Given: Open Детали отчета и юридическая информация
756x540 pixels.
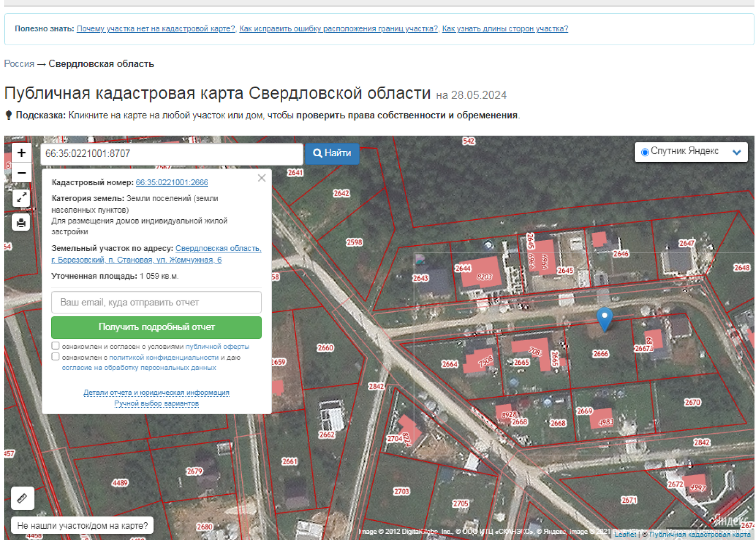Looking at the screenshot, I should coord(156,393).
